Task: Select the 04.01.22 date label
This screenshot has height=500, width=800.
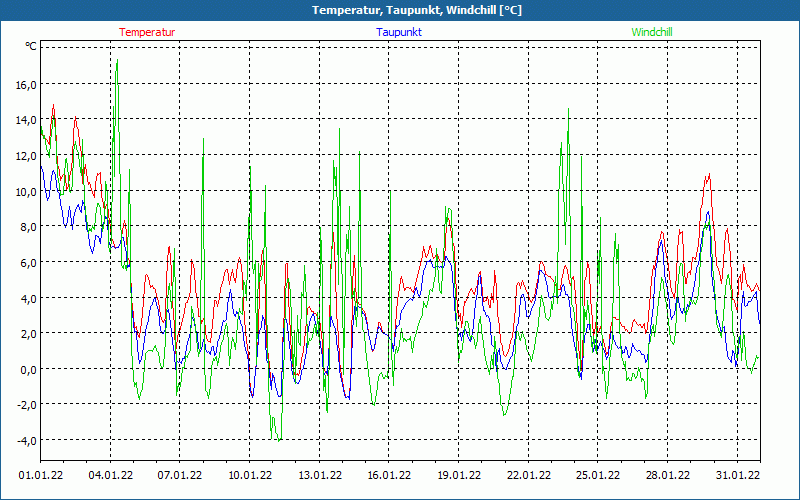Action: pyautogui.click(x=110, y=476)
